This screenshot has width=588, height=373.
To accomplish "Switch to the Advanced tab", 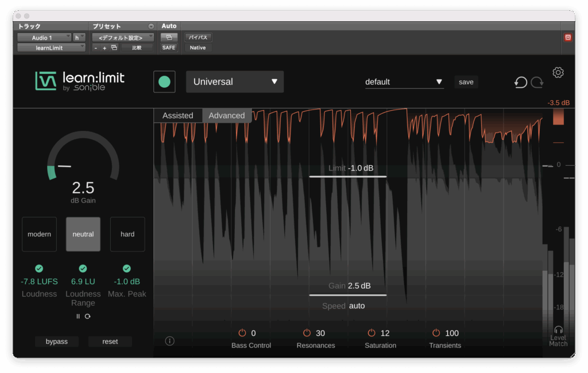I will [227, 115].
